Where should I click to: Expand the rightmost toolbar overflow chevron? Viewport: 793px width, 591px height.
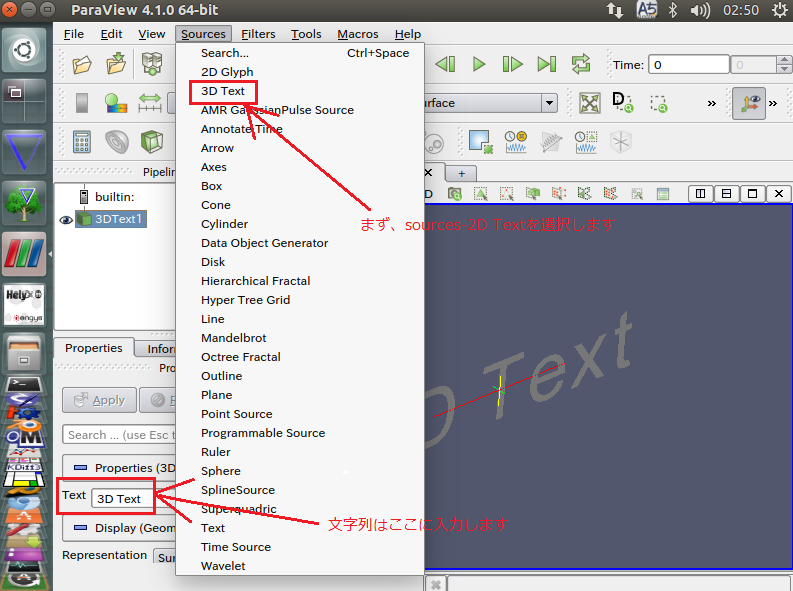click(x=773, y=104)
